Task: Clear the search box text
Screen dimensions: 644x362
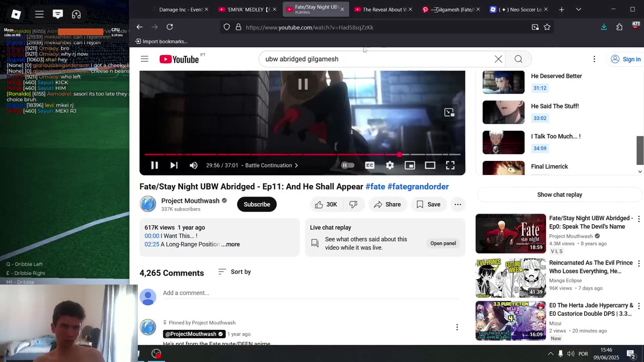Action: (x=498, y=59)
